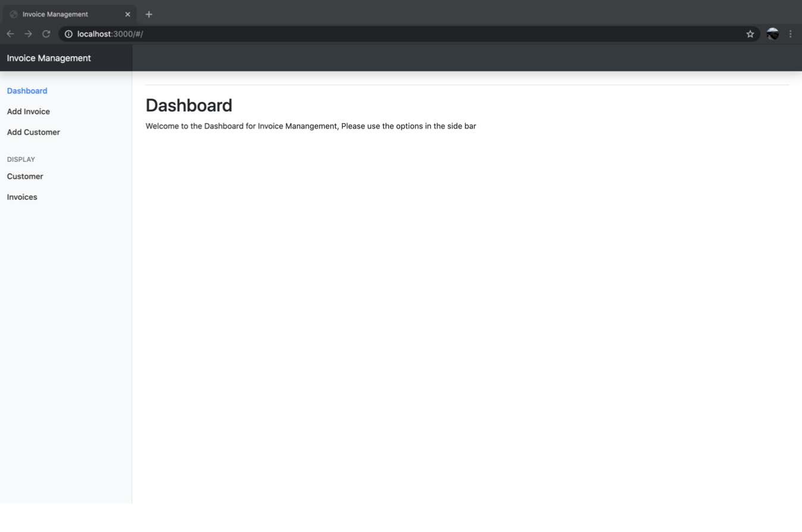The height and width of the screenshot is (532, 802).
Task: Open the Dashboard from the sidebar
Action: pos(27,90)
